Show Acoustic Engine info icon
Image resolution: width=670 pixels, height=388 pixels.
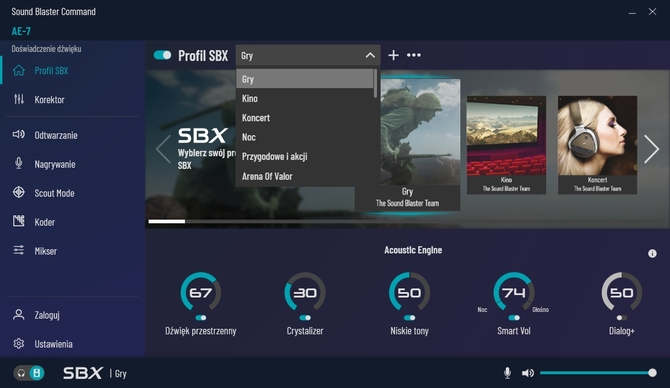[652, 253]
